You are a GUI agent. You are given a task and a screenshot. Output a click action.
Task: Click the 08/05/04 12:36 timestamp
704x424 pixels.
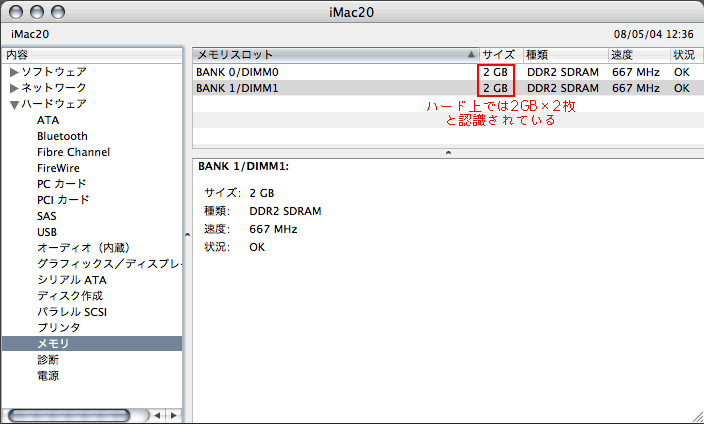point(653,34)
